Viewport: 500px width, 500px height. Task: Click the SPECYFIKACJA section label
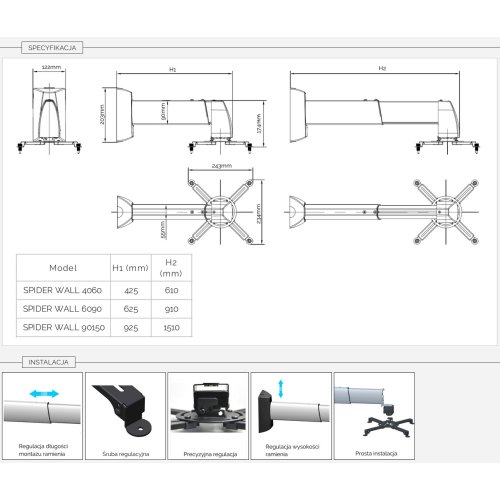[52, 47]
